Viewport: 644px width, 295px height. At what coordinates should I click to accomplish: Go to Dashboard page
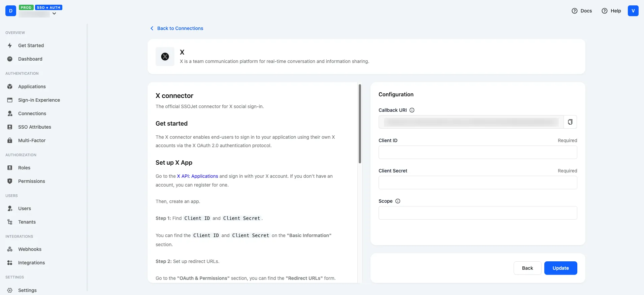click(x=30, y=59)
